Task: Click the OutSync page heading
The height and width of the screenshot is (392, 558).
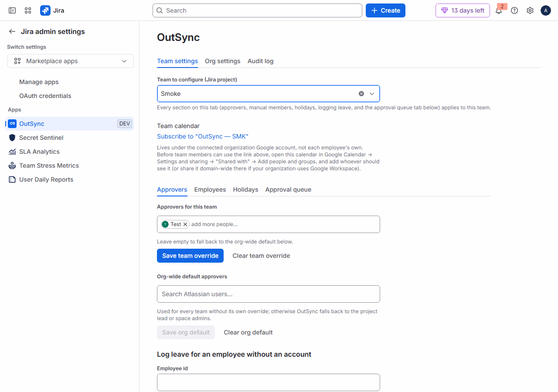Action: pos(178,37)
